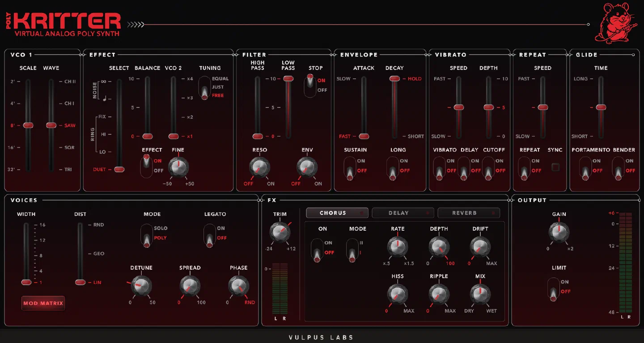Viewport: 644px width, 343px height.
Task: Toggle the envelope LONG switch
Action: pyautogui.click(x=393, y=168)
